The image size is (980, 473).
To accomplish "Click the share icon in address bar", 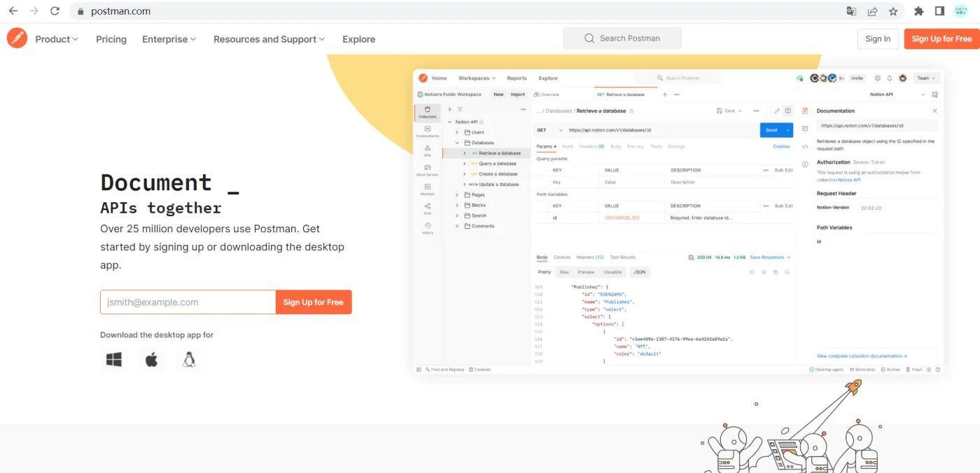I will pyautogui.click(x=872, y=11).
